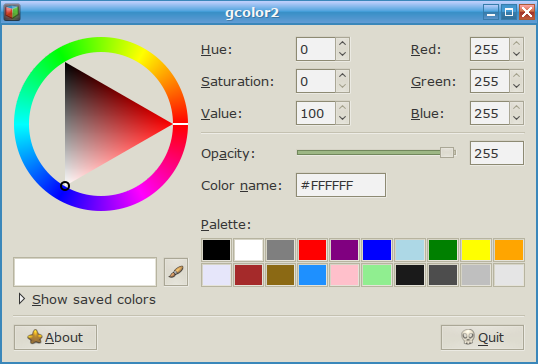This screenshot has width=538, height=364.
Task: Pick the orange palette swatch
Action: [509, 250]
